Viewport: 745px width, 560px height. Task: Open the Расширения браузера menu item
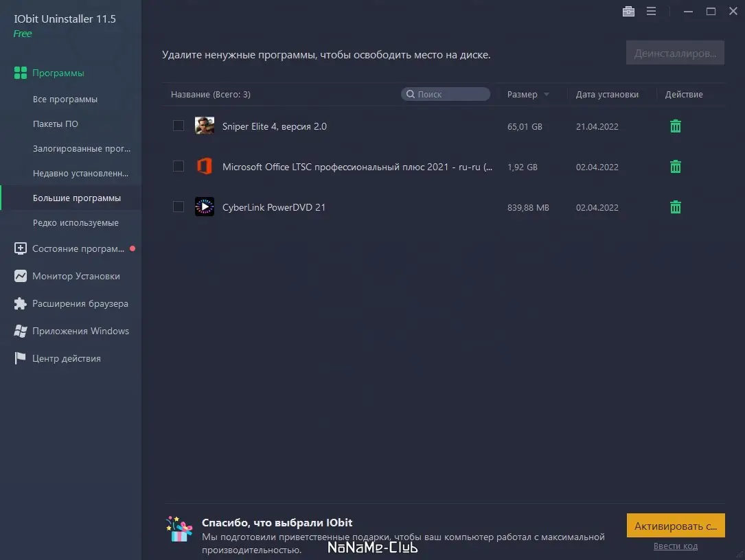pos(80,303)
